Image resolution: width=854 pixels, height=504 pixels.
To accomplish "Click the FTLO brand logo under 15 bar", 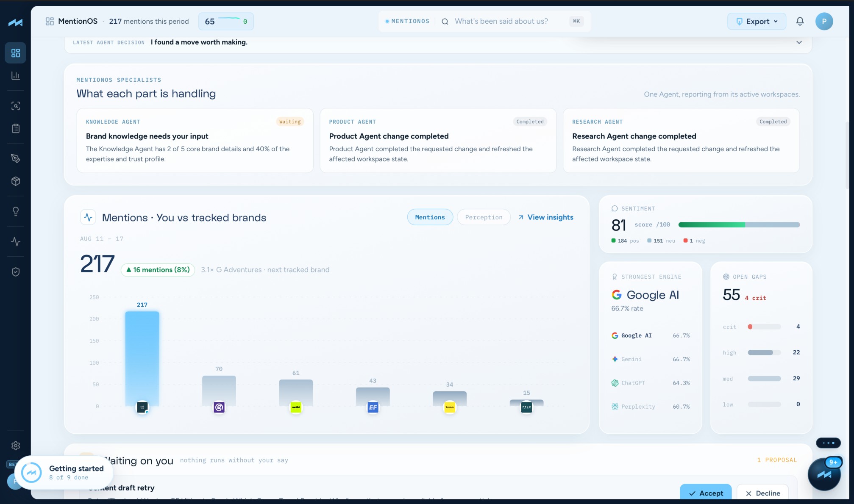I will (x=526, y=407).
